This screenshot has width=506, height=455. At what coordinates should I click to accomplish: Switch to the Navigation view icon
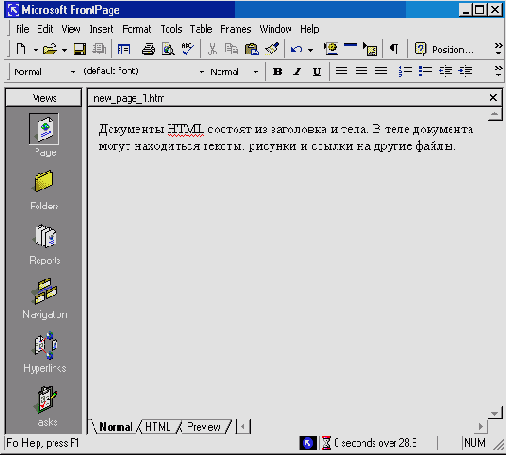[45, 291]
